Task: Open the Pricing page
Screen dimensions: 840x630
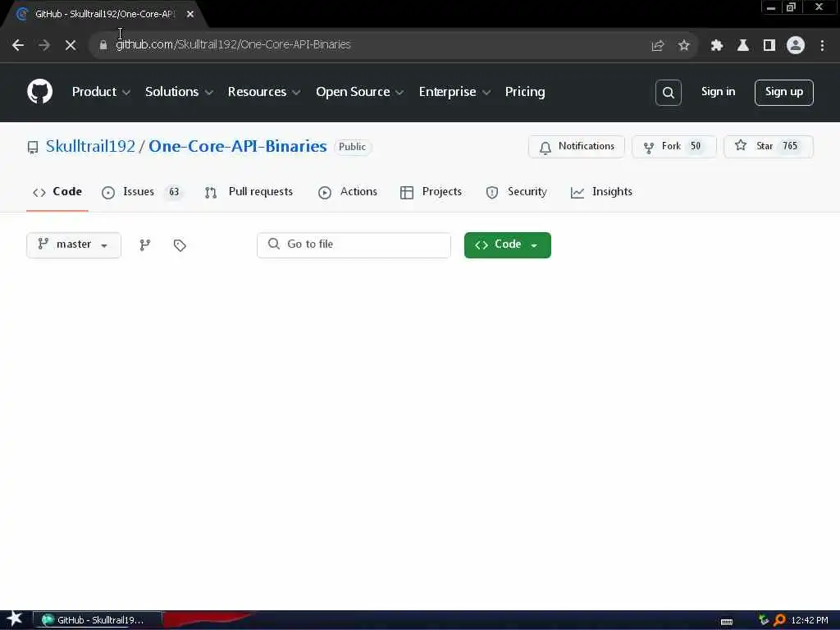Action: point(524,92)
